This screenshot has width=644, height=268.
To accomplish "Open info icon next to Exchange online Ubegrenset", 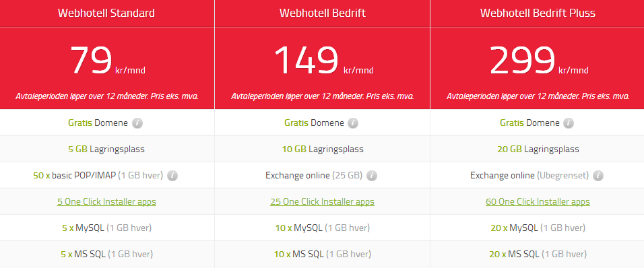I will point(598,176).
